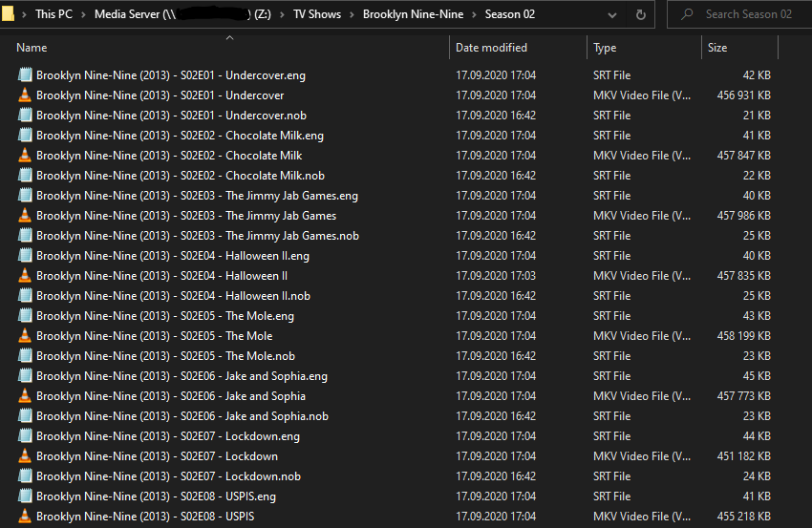Click date 17.09.2020 17:03 for Halloween II
The height and width of the screenshot is (528, 812).
496,276
